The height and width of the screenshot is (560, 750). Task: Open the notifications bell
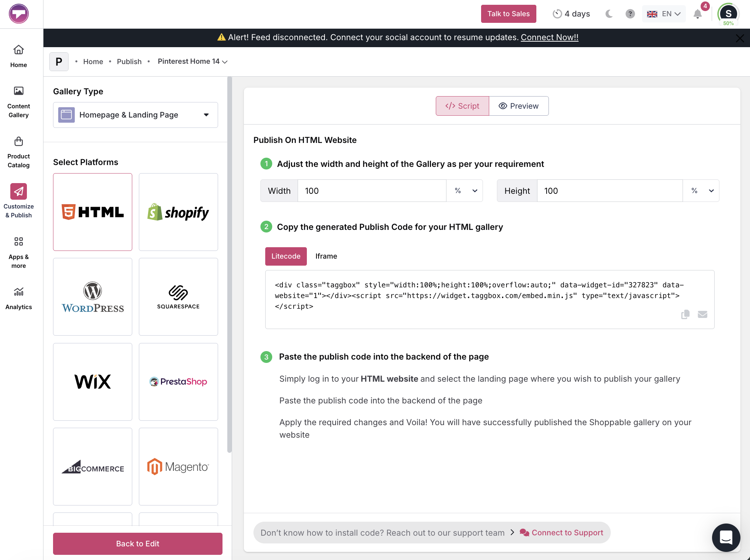pyautogui.click(x=697, y=14)
